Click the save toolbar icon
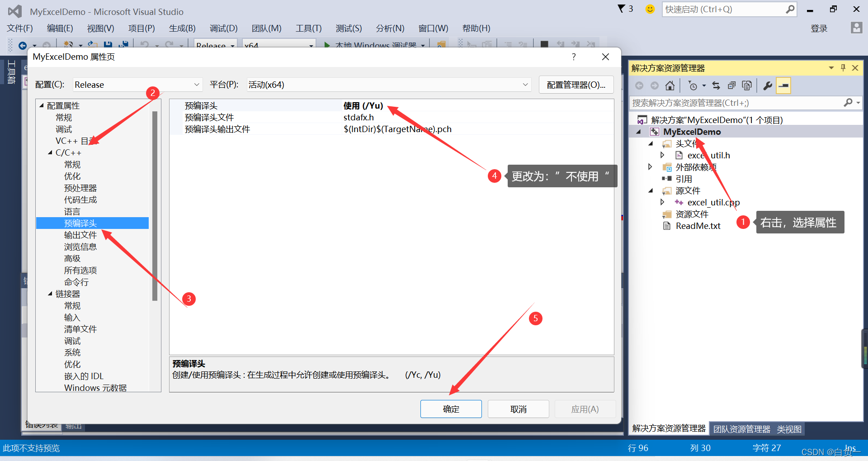 (108, 45)
